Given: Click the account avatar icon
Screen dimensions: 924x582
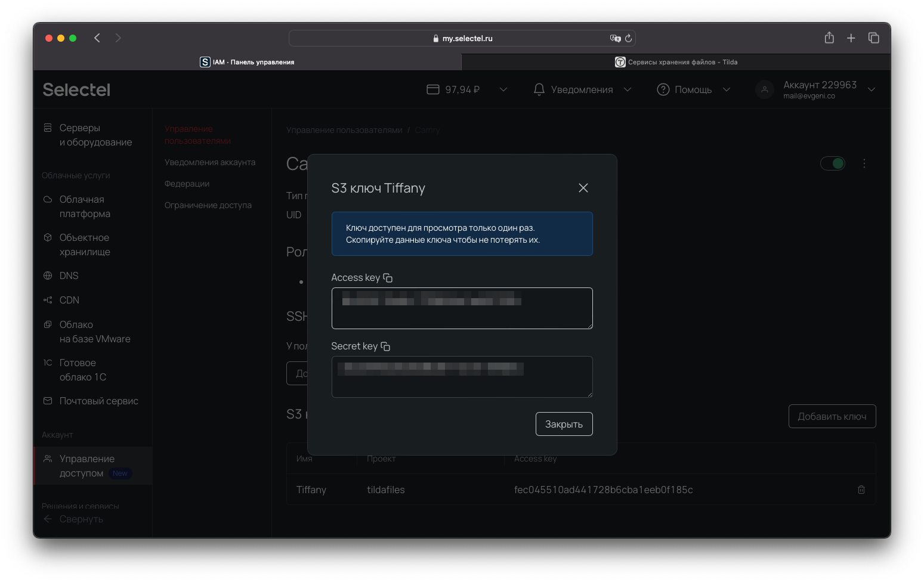Looking at the screenshot, I should pos(765,89).
